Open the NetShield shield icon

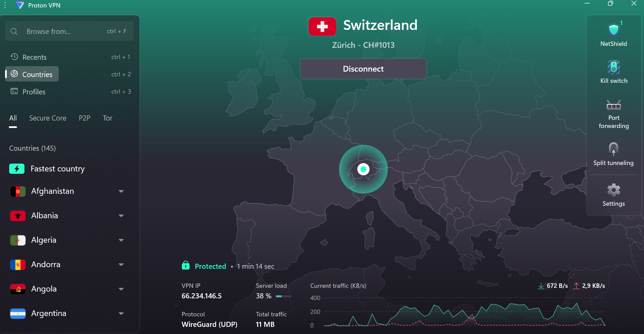tap(613, 30)
